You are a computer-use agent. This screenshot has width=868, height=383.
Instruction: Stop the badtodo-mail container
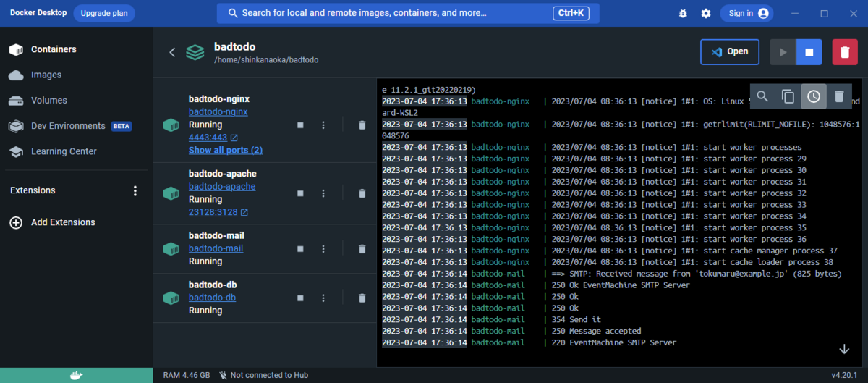click(x=300, y=249)
